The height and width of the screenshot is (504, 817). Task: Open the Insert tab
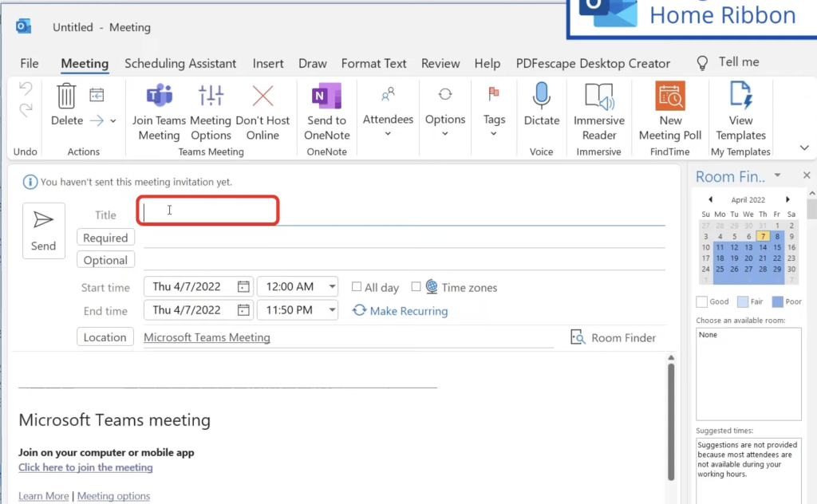(268, 64)
